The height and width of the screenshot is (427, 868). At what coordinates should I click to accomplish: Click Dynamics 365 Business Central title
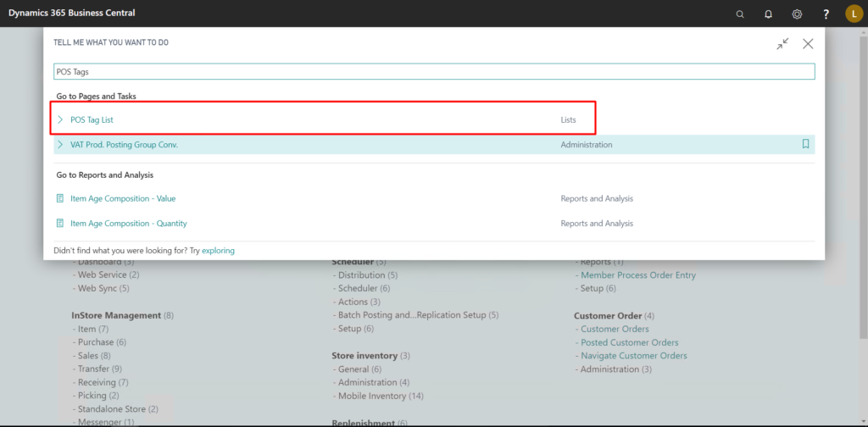coord(71,13)
